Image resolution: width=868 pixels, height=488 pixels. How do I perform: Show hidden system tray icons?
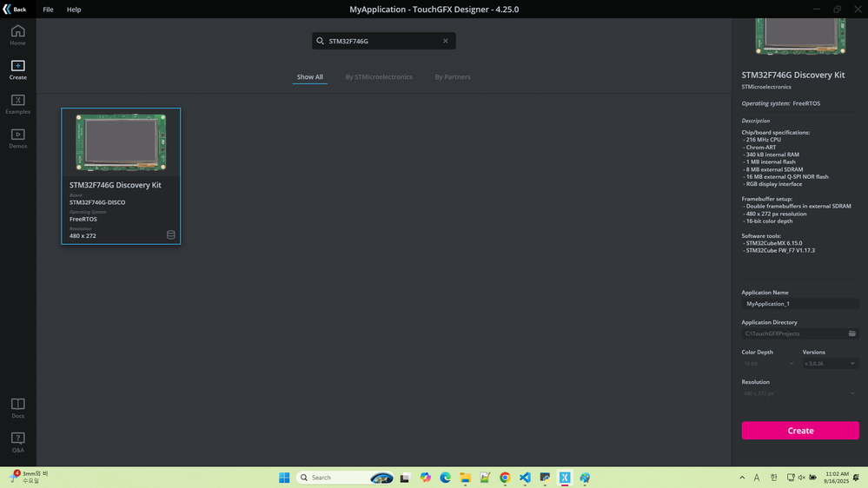[742, 478]
